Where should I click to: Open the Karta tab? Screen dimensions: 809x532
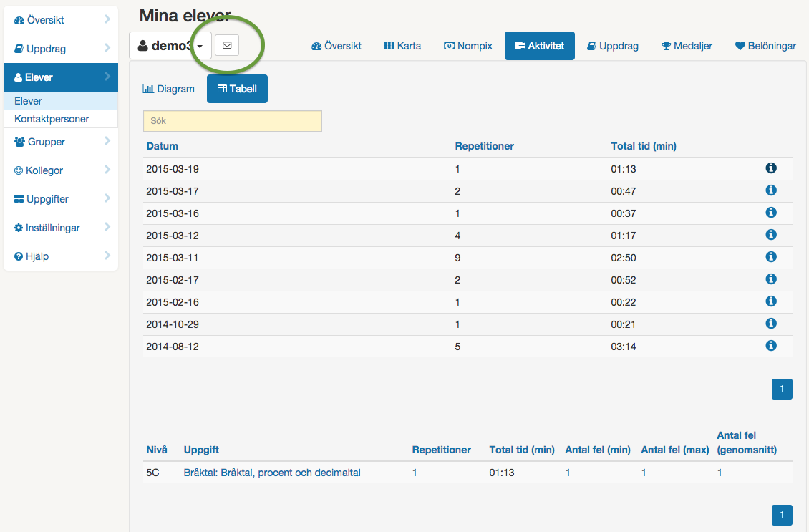402,46
